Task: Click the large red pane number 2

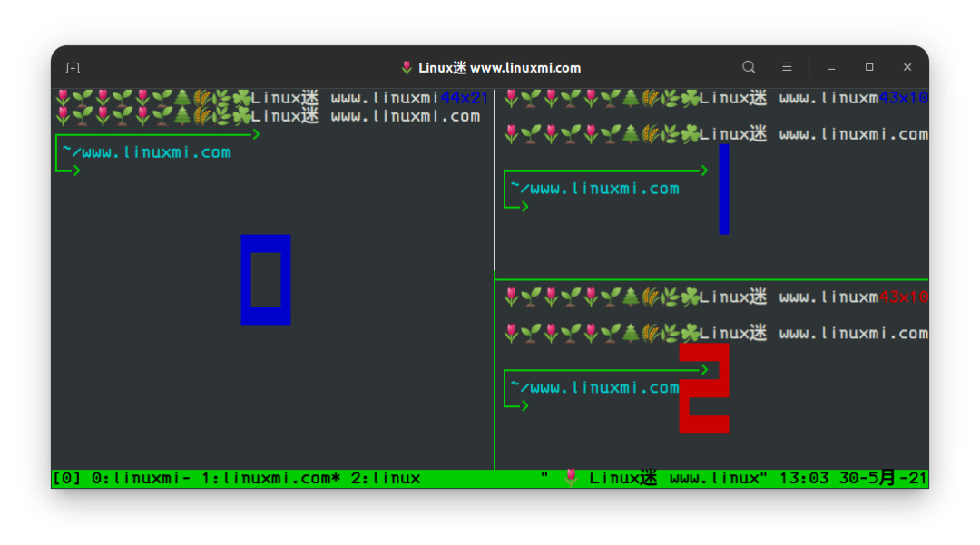Action: [x=704, y=388]
